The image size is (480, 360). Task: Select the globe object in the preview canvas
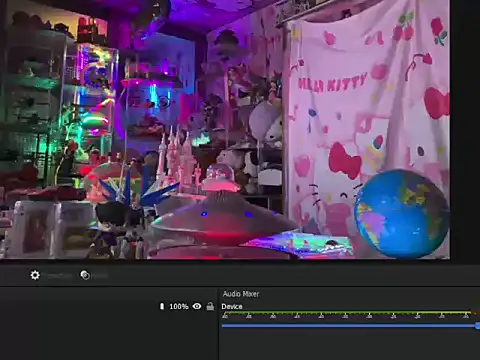pos(402,214)
